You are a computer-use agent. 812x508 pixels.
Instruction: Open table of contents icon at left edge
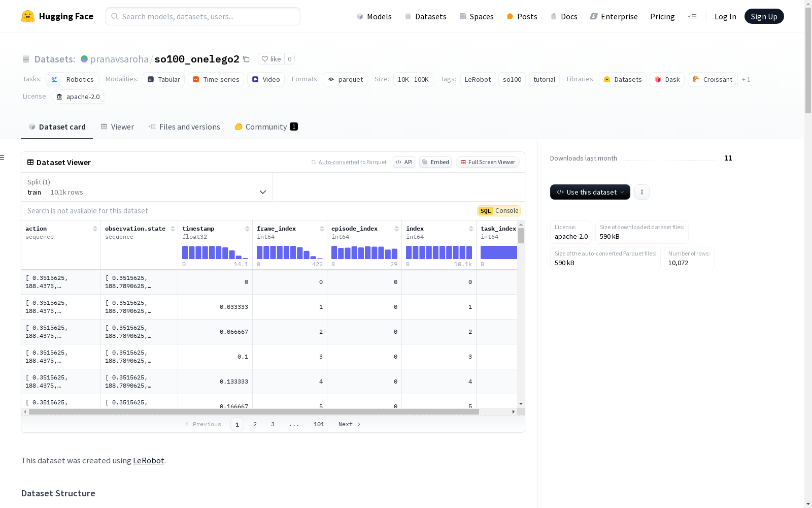[x=2, y=157]
